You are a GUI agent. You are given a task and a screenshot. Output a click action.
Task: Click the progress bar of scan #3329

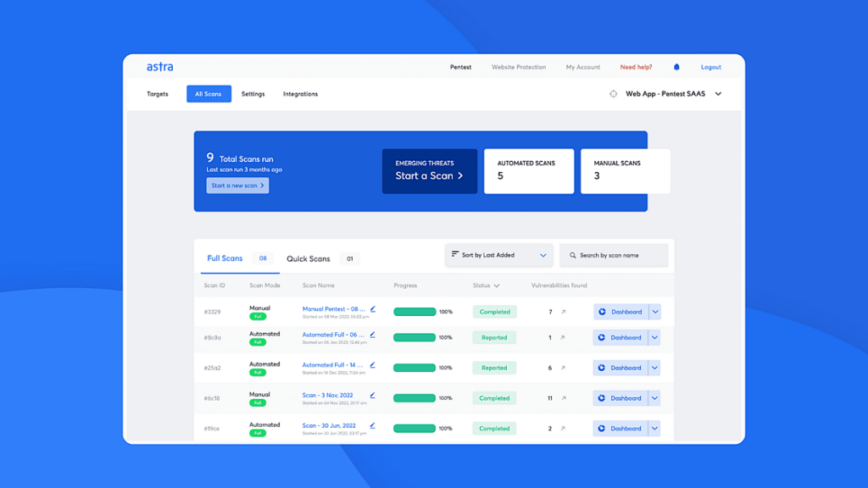(x=415, y=312)
